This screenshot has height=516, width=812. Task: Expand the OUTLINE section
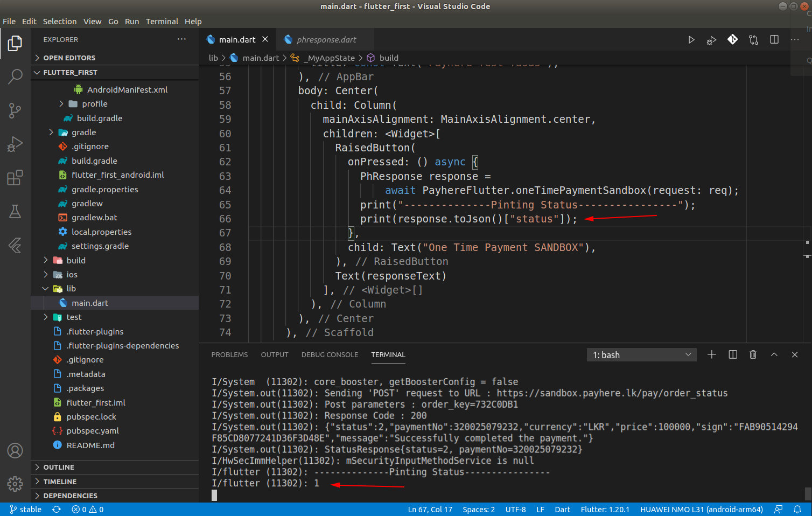pos(59,467)
